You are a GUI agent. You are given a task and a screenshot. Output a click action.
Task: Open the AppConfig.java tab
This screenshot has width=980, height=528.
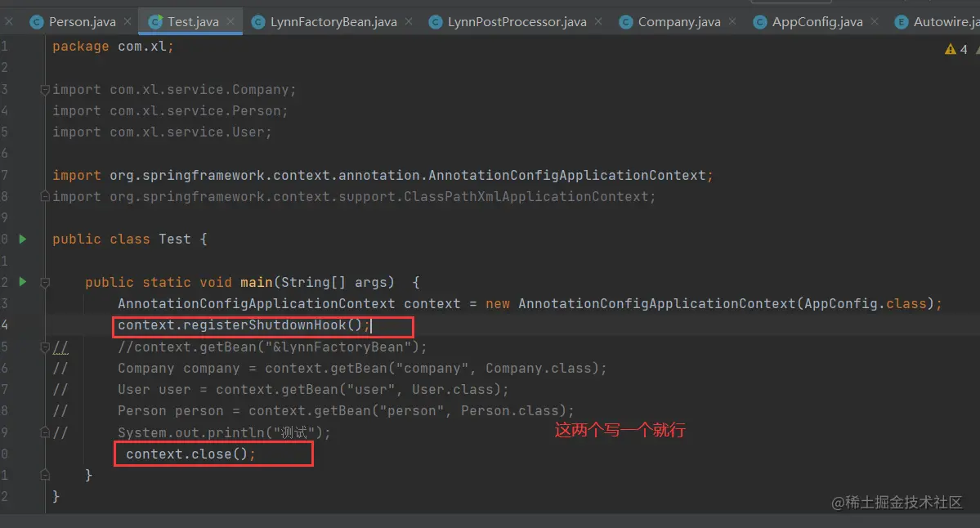pos(817,22)
